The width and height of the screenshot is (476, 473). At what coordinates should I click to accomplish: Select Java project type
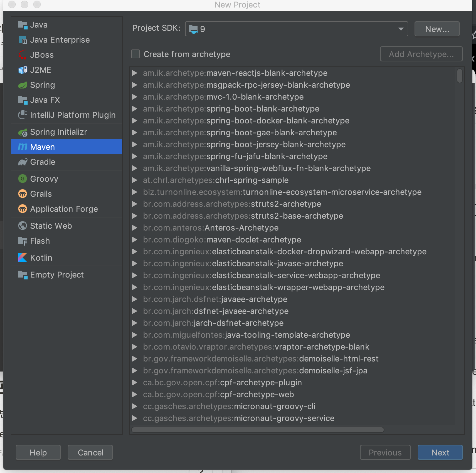(x=67, y=25)
